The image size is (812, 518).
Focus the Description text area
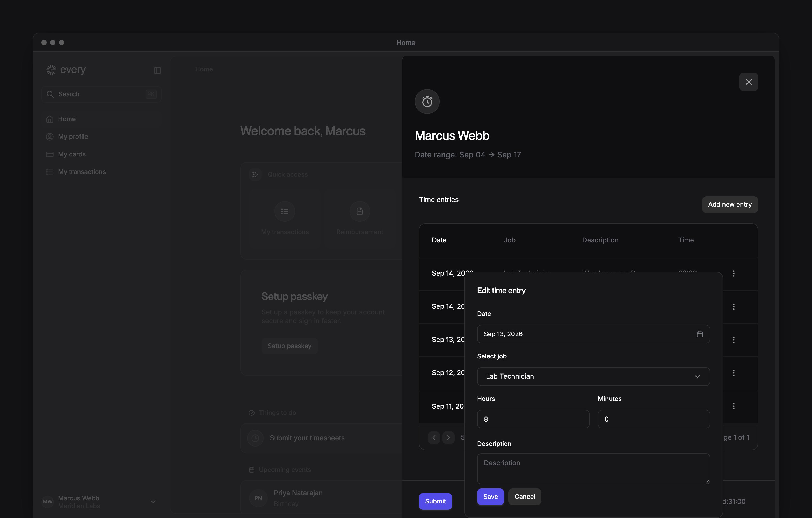point(593,469)
